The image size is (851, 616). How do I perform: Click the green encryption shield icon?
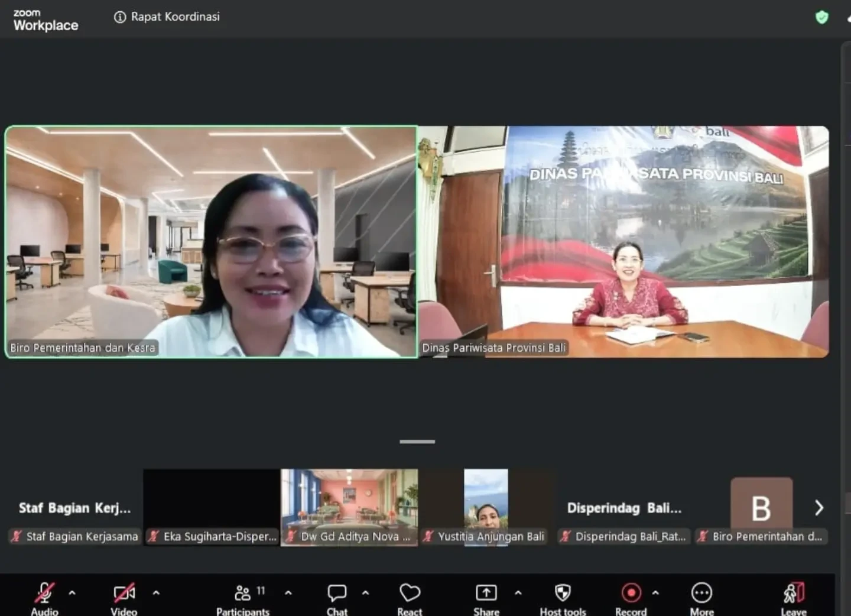click(x=821, y=17)
